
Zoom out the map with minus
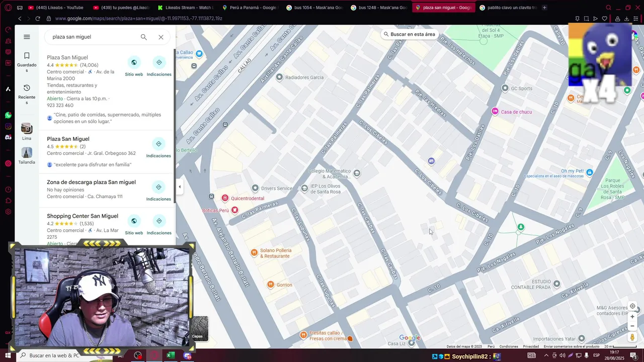tap(632, 326)
